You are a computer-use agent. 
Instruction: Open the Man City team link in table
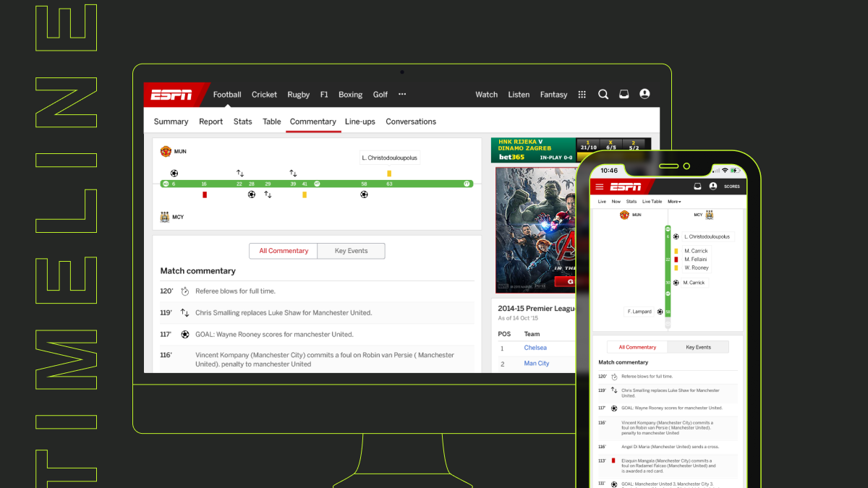click(537, 364)
